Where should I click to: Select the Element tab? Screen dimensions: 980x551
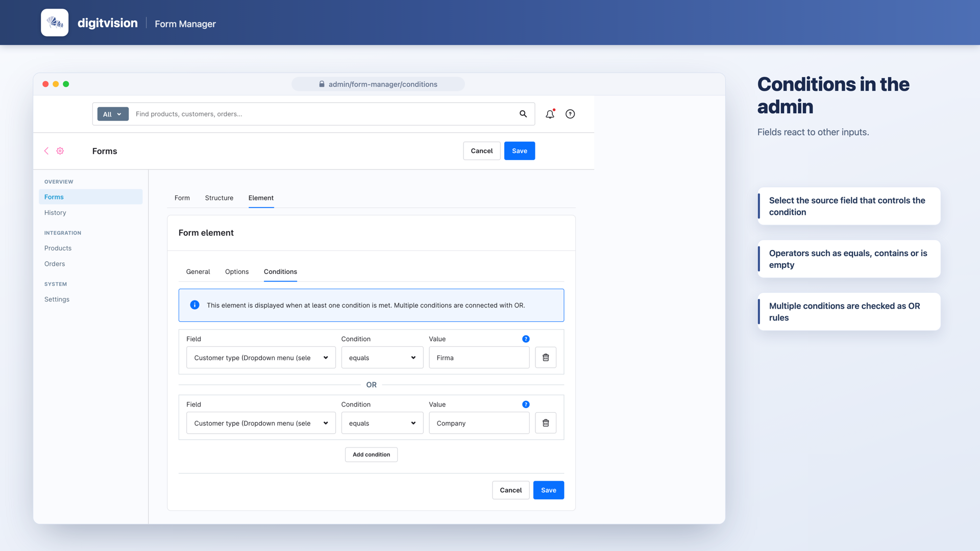point(261,198)
